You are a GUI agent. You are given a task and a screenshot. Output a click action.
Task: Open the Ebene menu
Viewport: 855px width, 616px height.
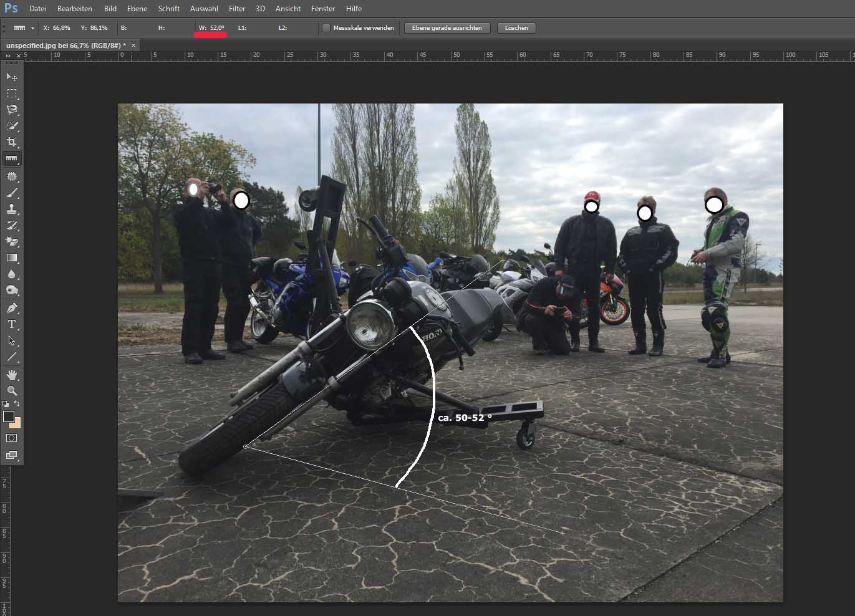[137, 9]
